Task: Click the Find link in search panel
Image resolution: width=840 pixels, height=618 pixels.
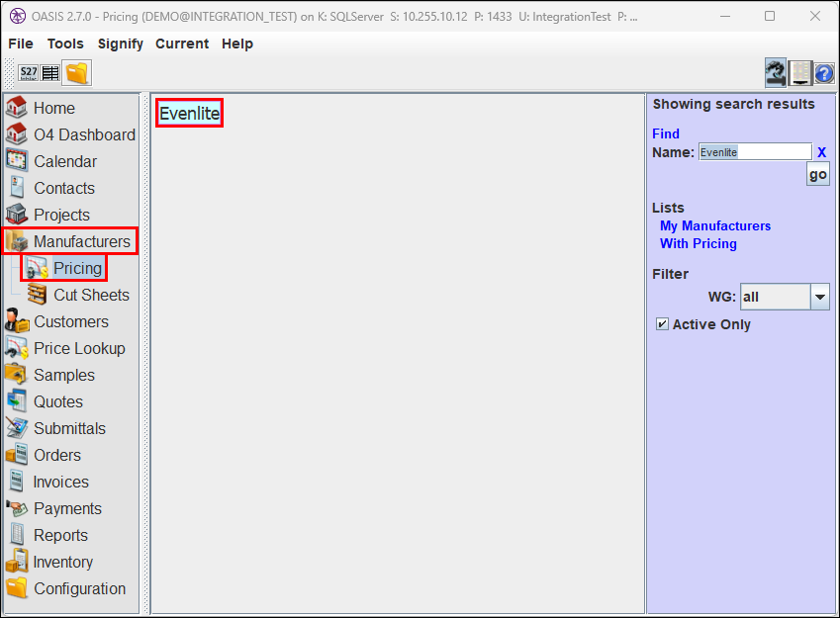Action: coord(665,133)
